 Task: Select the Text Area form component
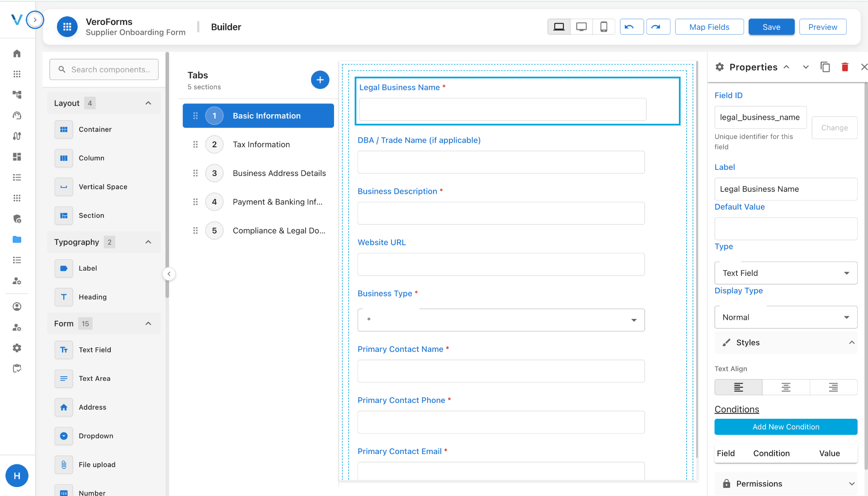coord(104,379)
